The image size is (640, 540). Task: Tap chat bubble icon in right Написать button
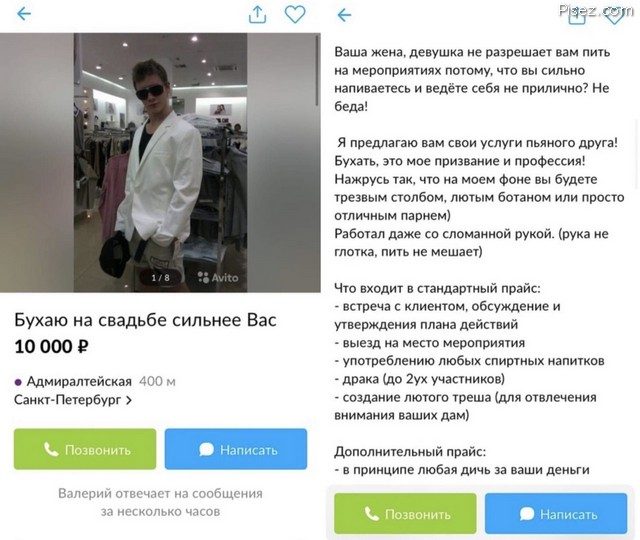pos(527,513)
